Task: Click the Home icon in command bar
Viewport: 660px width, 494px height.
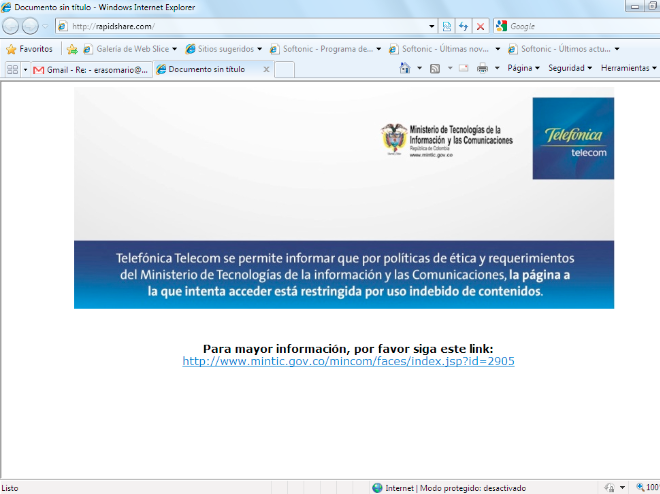Action: pos(405,69)
